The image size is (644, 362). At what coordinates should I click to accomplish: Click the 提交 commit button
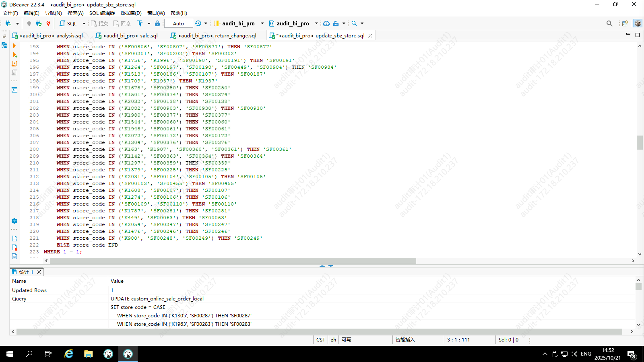(x=100, y=23)
